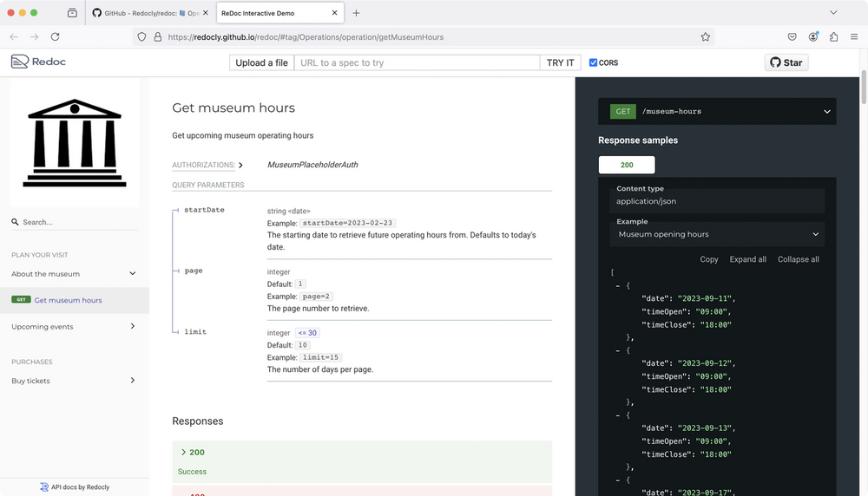The width and height of the screenshot is (868, 496).
Task: Select the 200 response sample tab
Action: (627, 165)
